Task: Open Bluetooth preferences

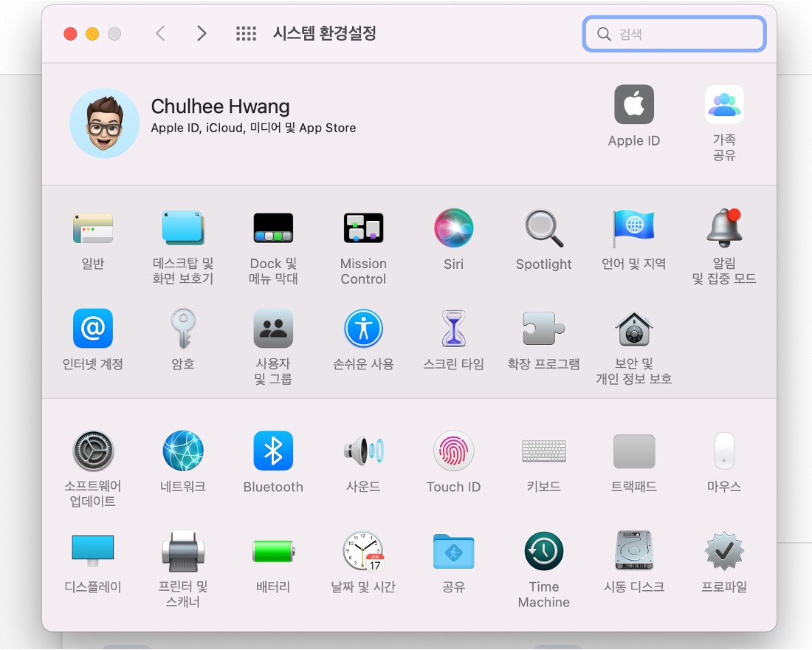Action: point(273,451)
